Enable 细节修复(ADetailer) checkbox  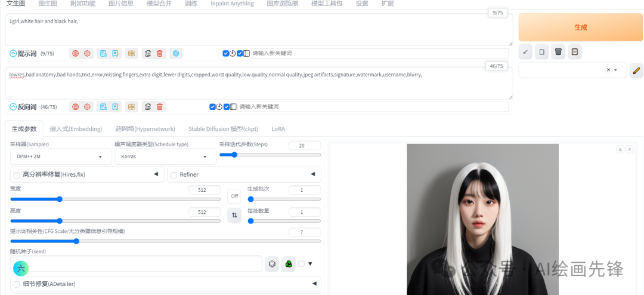pos(17,284)
